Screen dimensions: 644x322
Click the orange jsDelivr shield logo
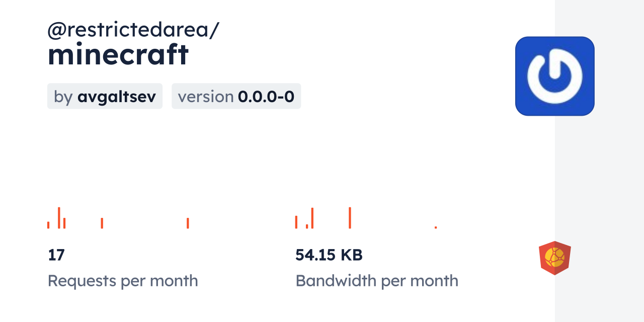click(554, 258)
